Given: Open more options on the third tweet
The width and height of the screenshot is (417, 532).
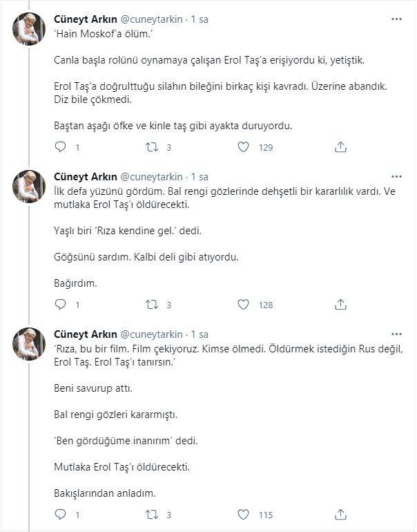Looking at the screenshot, I should point(396,334).
